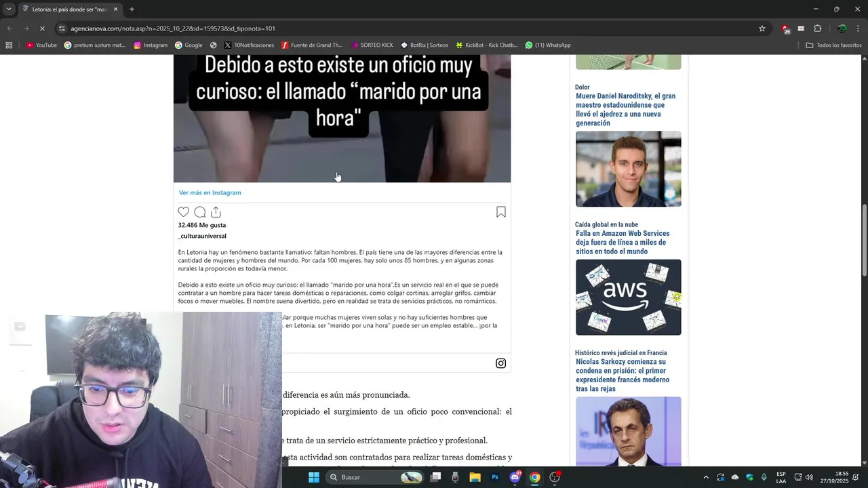
Task: Open the Nicolas Sarkozy headline
Action: [x=623, y=375]
